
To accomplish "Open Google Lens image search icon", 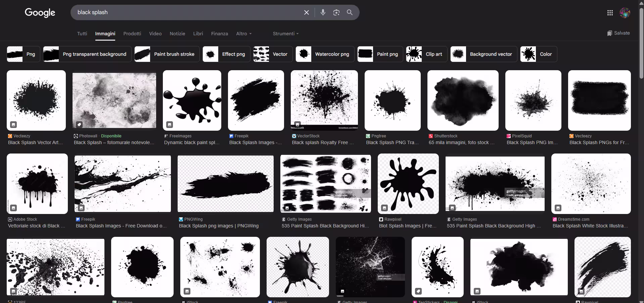I will (x=336, y=12).
